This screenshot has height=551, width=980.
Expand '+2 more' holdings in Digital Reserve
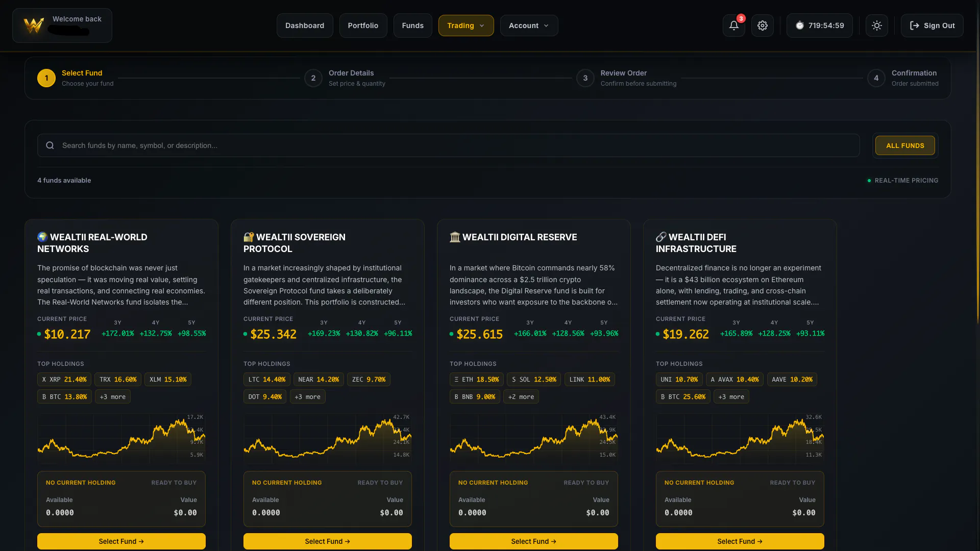coord(521,396)
